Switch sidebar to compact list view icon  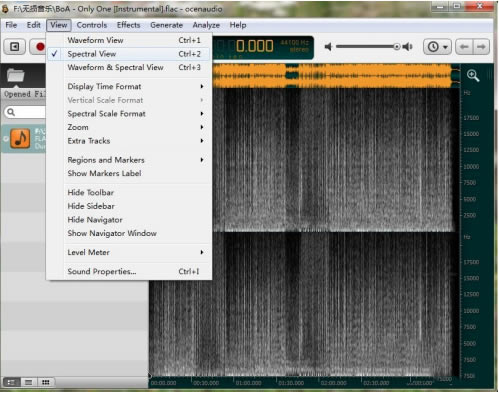(x=29, y=382)
